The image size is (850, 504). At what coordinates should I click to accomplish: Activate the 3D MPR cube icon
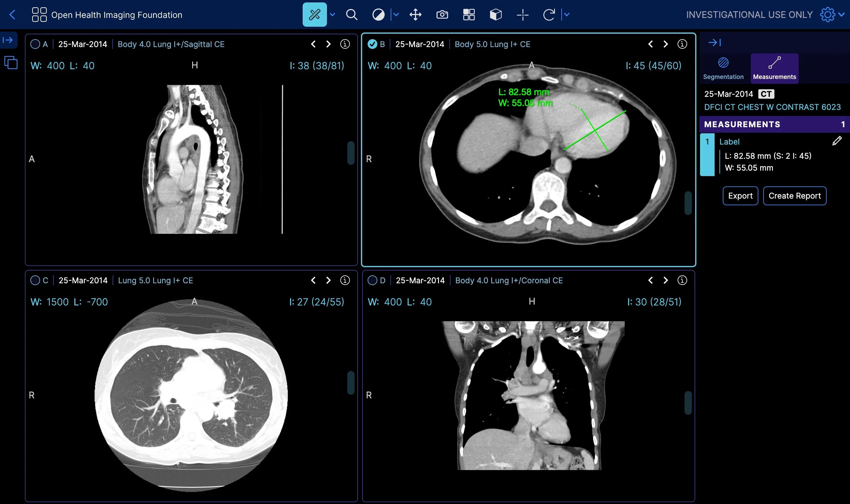[x=495, y=15]
